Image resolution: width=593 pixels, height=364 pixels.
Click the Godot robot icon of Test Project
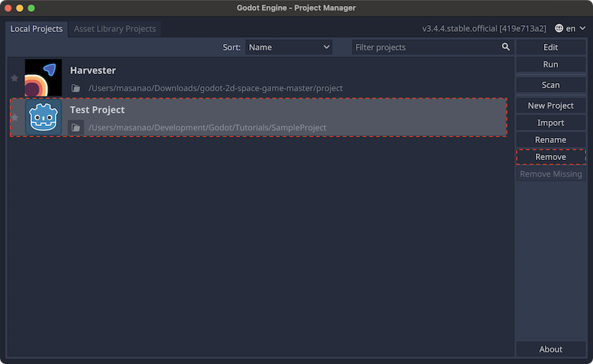coord(43,117)
